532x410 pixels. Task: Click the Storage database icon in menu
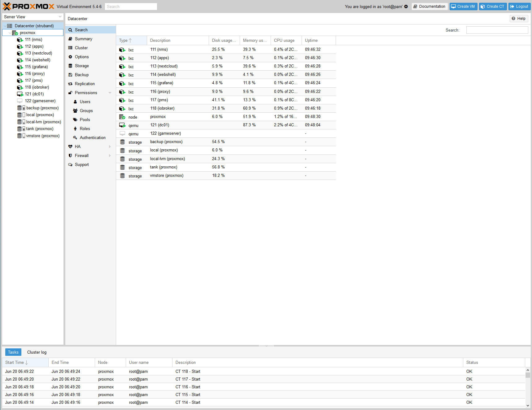click(70, 66)
